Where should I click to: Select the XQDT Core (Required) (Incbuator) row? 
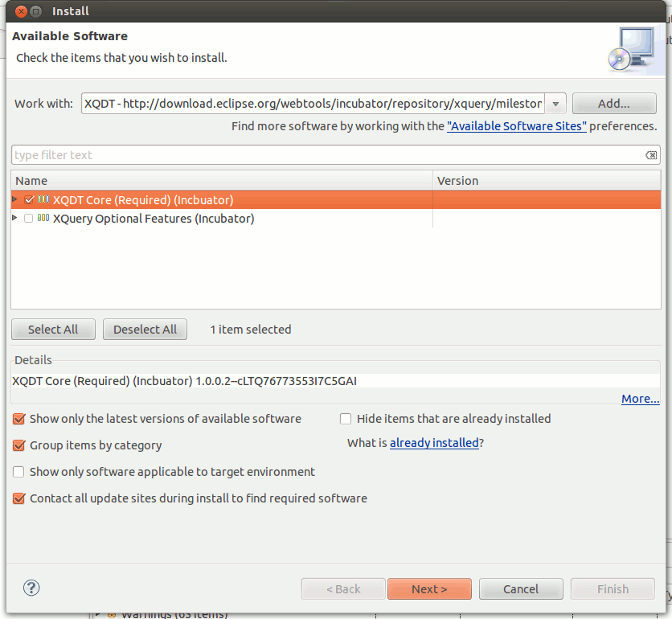coord(335,199)
